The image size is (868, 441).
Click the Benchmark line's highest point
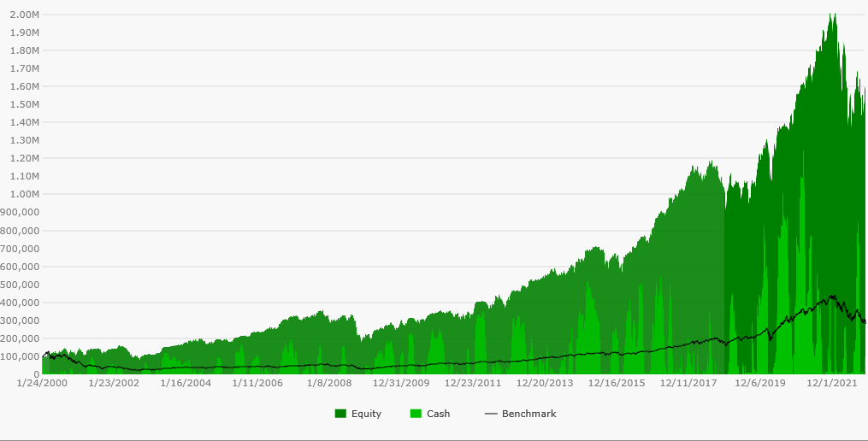[831, 297]
